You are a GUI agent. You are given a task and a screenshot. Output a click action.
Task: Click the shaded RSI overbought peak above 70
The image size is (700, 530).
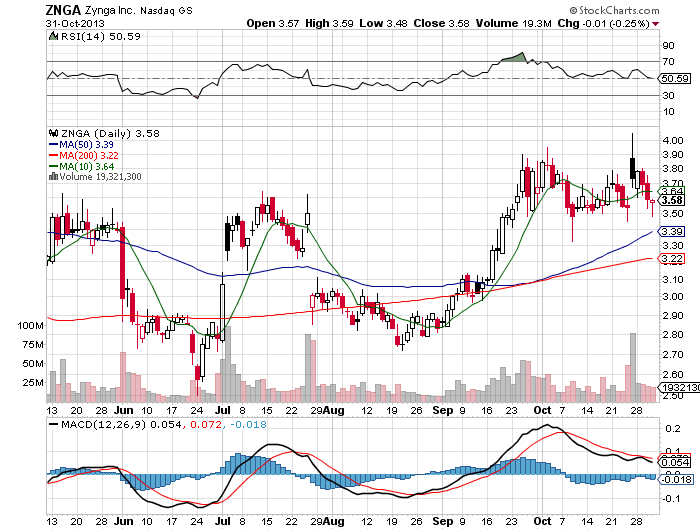515,58
